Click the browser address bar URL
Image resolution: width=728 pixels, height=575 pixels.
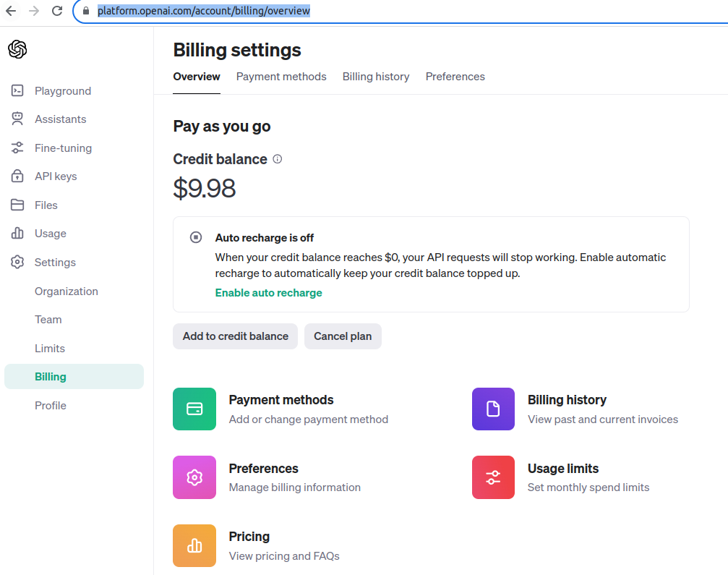203,11
